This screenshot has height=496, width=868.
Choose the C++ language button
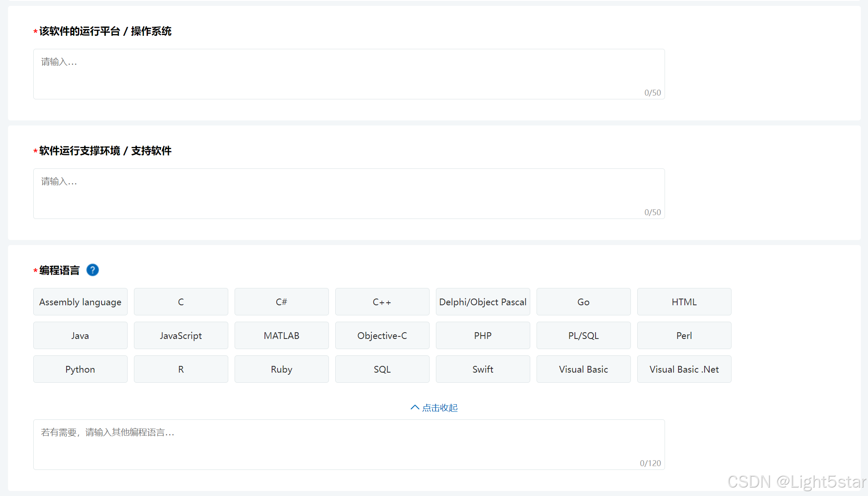(x=382, y=302)
